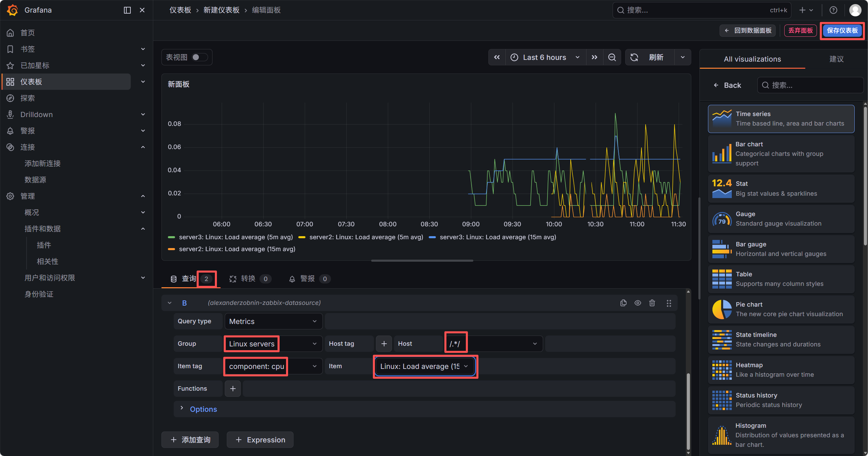Open the Last 6 hours time picker
The width and height of the screenshot is (868, 456).
click(x=545, y=57)
